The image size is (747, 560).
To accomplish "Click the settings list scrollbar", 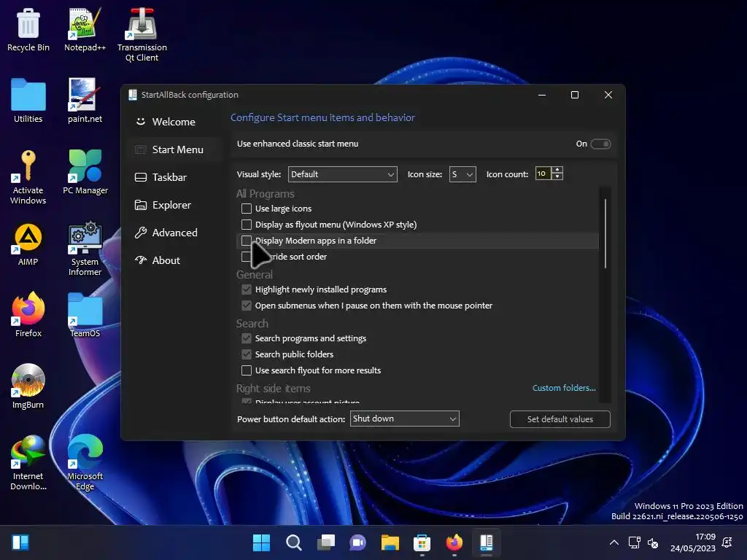I will [x=605, y=233].
